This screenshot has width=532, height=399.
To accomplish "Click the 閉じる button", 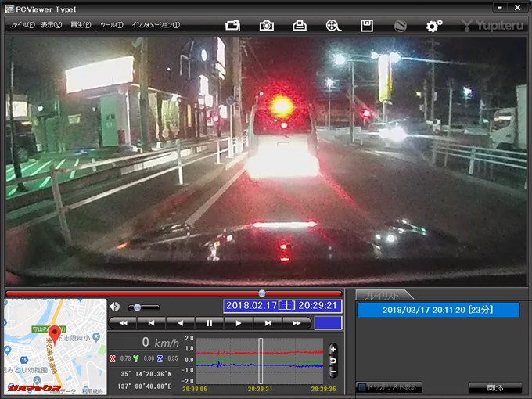I will click(x=494, y=387).
